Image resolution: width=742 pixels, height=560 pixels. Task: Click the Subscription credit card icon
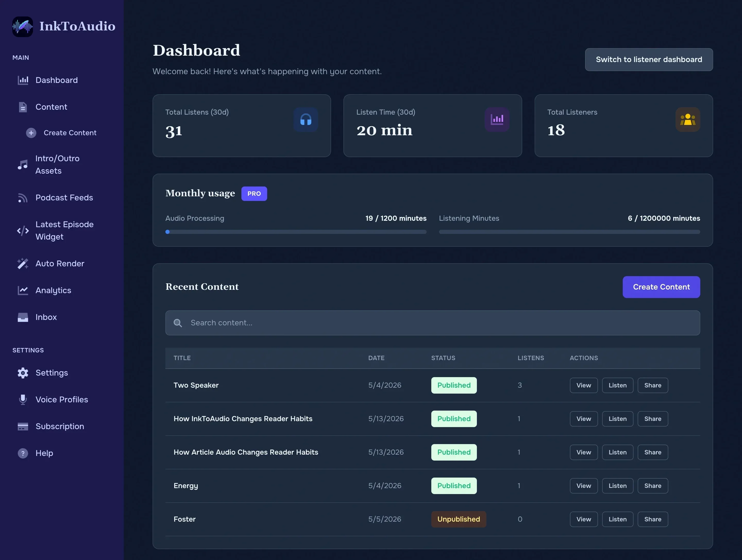(x=23, y=427)
